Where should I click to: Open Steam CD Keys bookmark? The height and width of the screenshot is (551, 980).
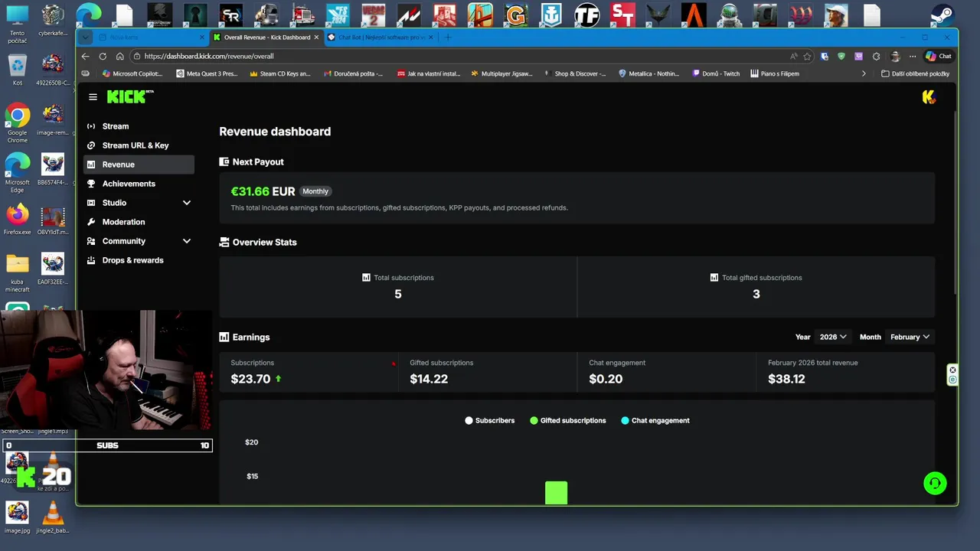tap(280, 73)
